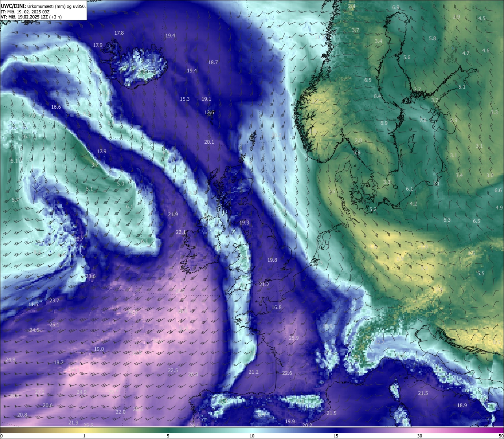Click the 'IT: Mið. 19. 02. 2025 09Z' line
The image size is (504, 439).
[25, 12]
